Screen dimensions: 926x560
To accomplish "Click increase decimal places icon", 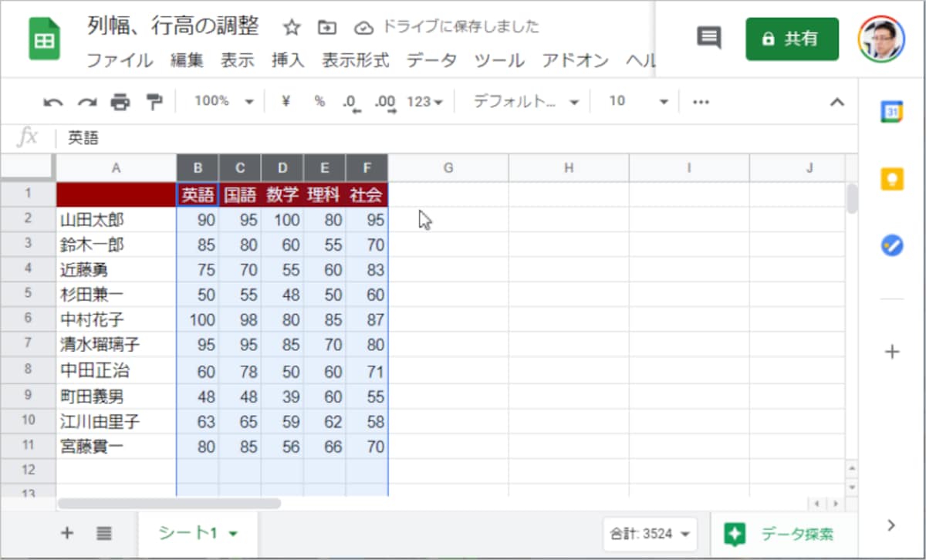I will coord(385,103).
